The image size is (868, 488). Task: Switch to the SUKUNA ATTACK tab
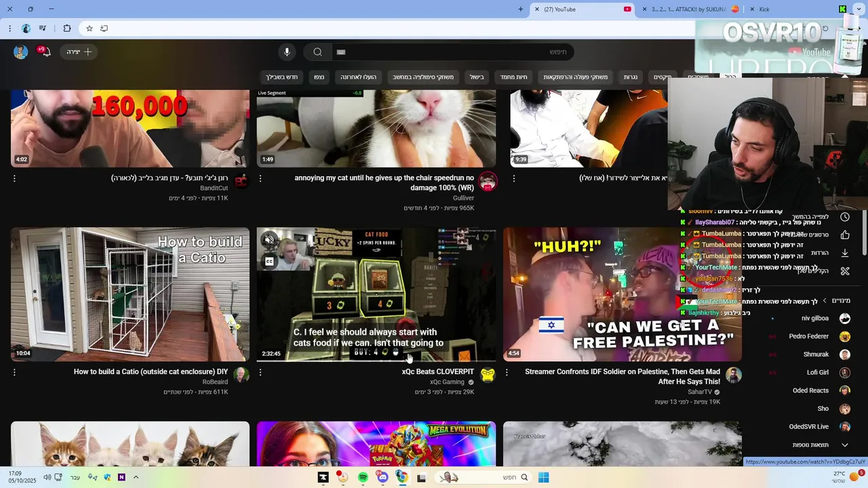[x=689, y=9]
